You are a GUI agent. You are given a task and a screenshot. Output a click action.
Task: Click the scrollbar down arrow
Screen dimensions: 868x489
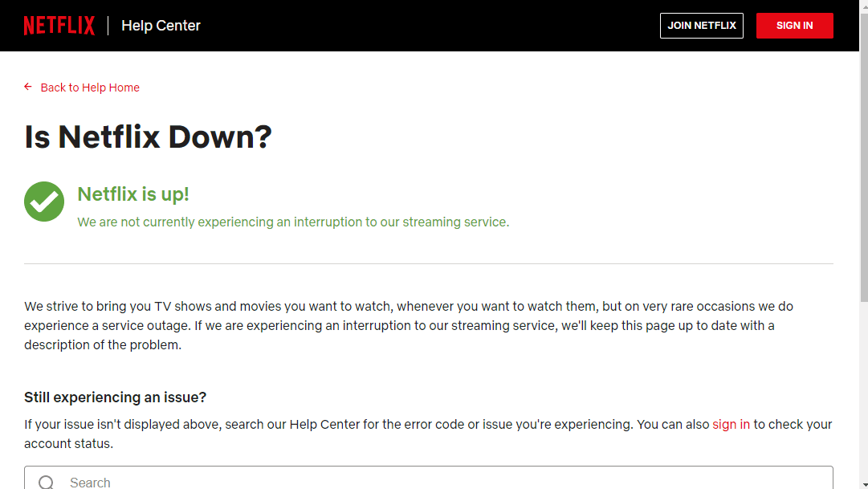[863, 484]
